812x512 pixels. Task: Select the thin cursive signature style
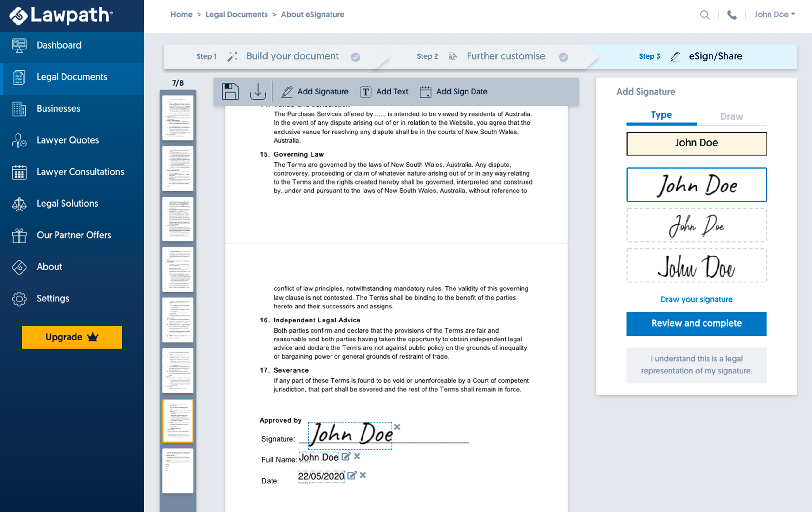696,225
